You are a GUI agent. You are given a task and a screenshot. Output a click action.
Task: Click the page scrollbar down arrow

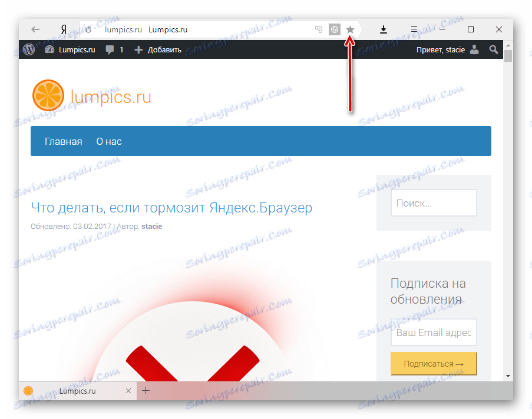(508, 375)
